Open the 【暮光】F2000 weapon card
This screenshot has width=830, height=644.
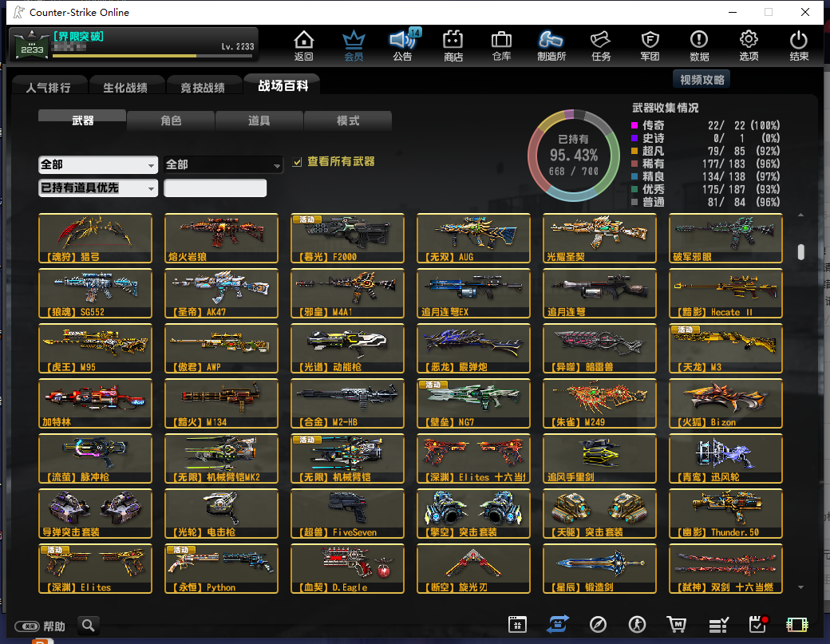[347, 238]
